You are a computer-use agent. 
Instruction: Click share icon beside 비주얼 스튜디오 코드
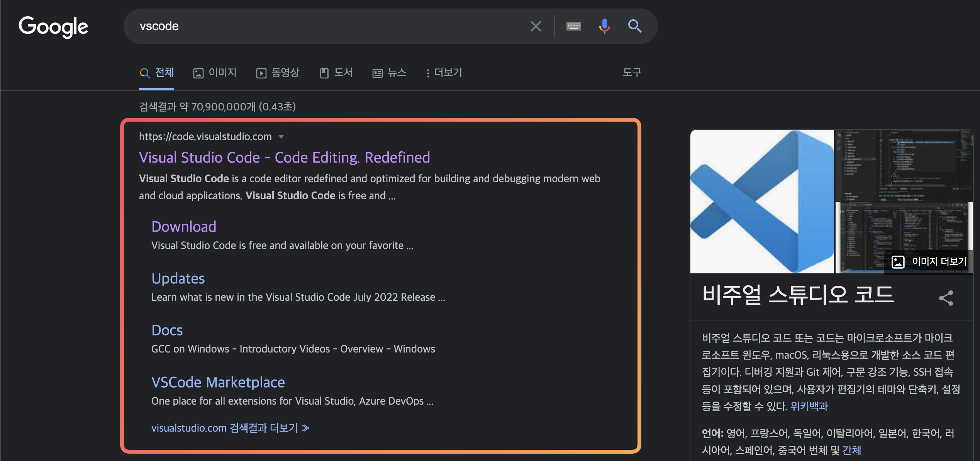click(x=946, y=298)
